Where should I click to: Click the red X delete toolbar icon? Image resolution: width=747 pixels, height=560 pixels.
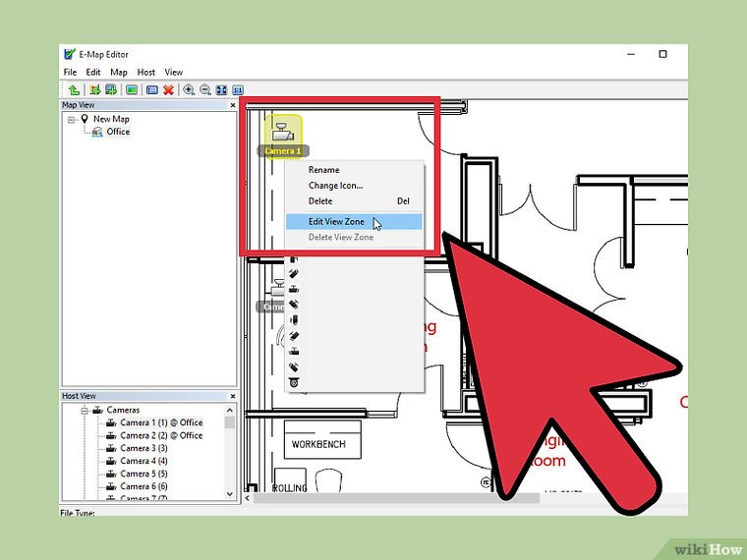pos(168,89)
